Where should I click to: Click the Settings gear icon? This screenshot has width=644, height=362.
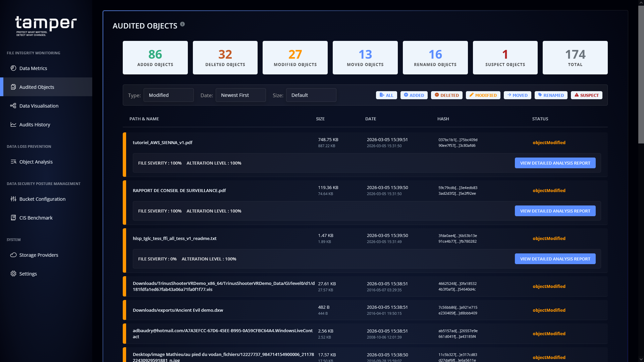point(13,274)
